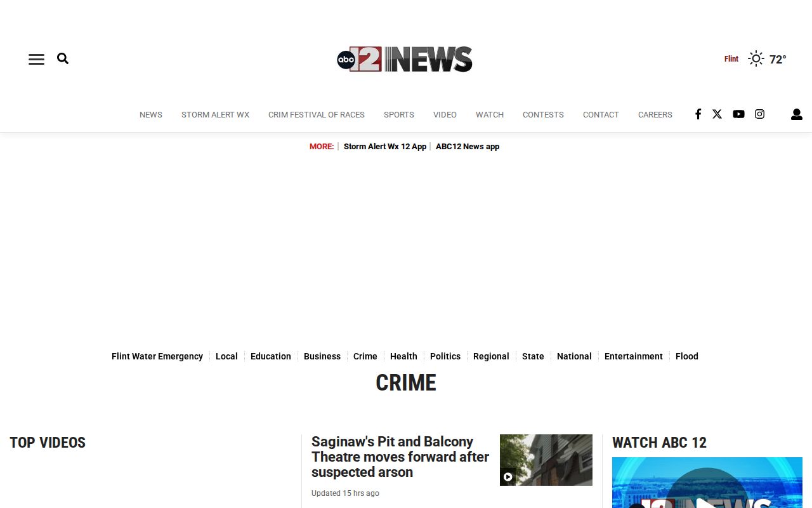Open the Health category
Image resolution: width=812 pixels, height=508 pixels.
pos(403,356)
